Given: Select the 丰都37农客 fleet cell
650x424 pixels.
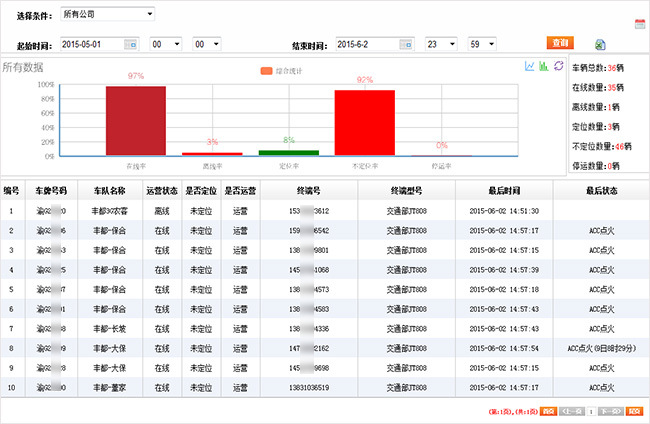Looking at the screenshot, I should [109, 211].
